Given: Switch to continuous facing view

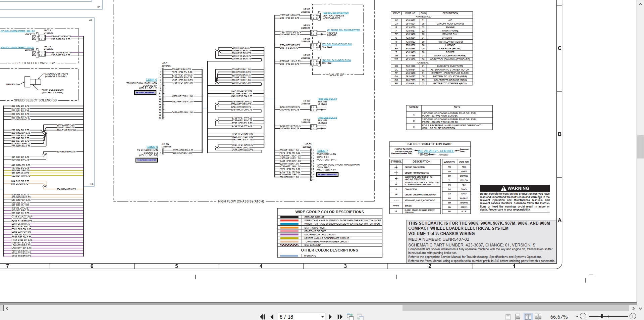Looking at the screenshot, I should pyautogui.click(x=538, y=317).
